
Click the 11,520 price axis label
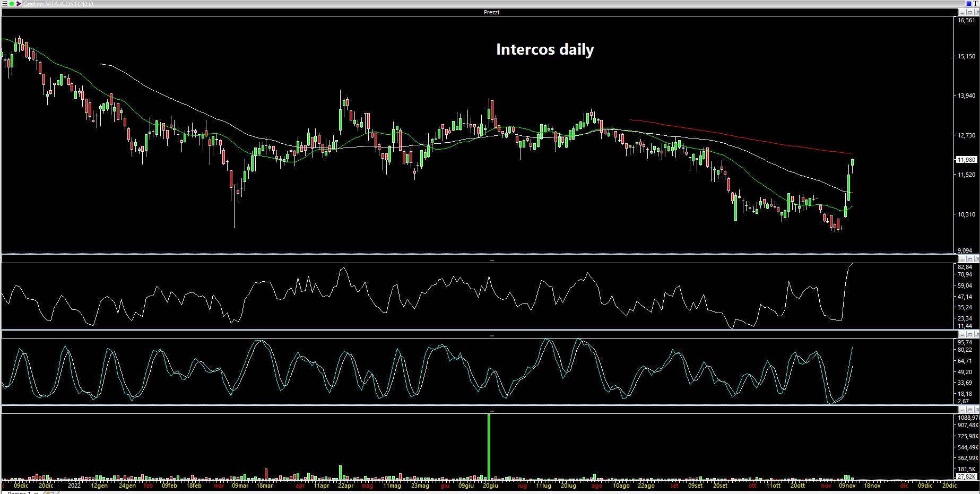[967, 175]
